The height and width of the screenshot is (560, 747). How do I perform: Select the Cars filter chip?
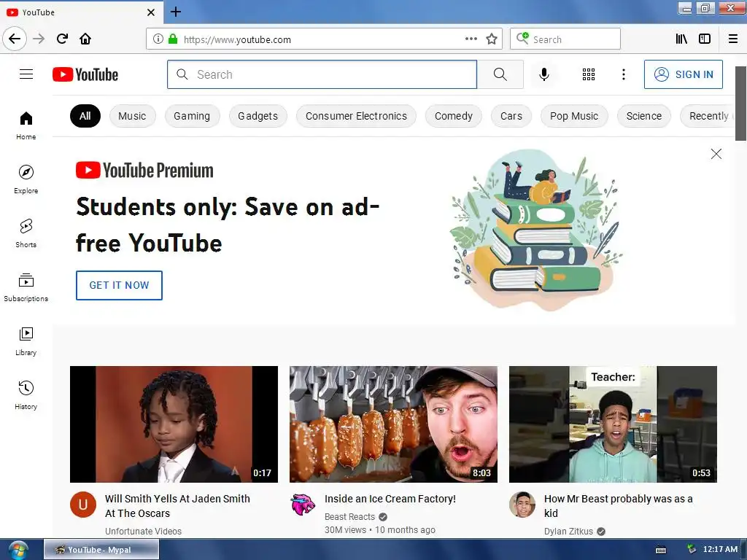pyautogui.click(x=511, y=116)
